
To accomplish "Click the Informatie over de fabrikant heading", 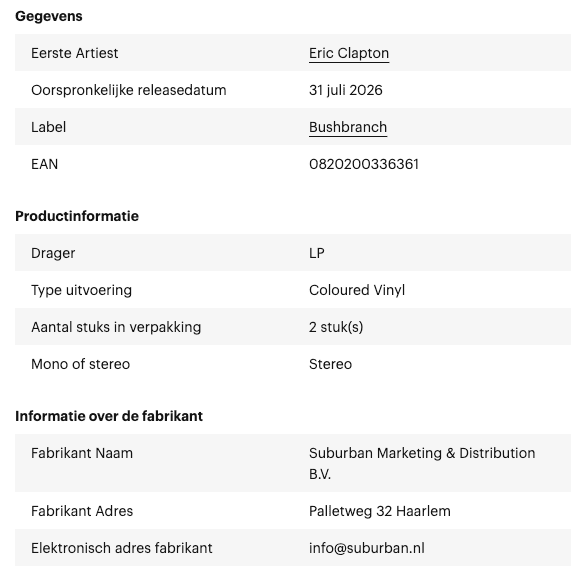I will (109, 416).
